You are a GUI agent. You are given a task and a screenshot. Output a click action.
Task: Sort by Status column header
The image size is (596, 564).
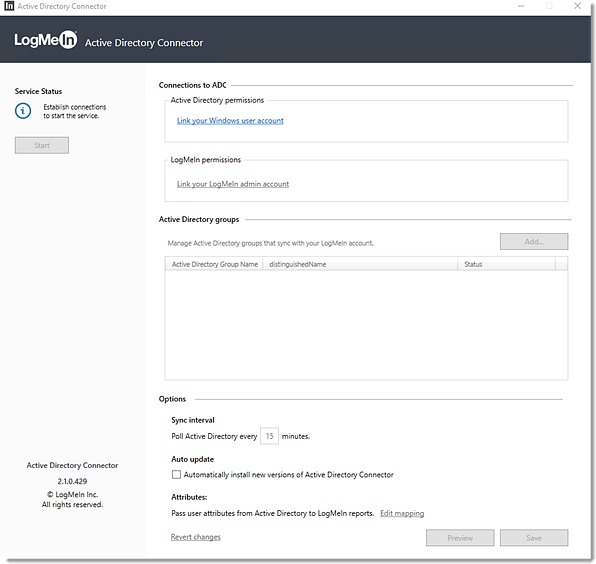pos(507,264)
